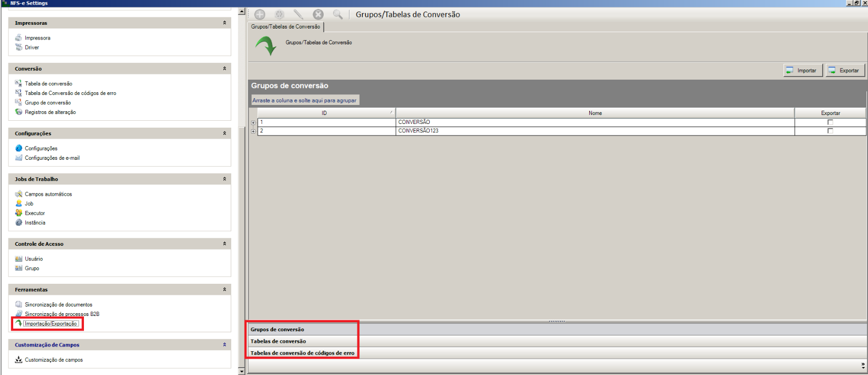Click the add (plus) toolbar icon
The height and width of the screenshot is (375, 868).
pyautogui.click(x=260, y=15)
